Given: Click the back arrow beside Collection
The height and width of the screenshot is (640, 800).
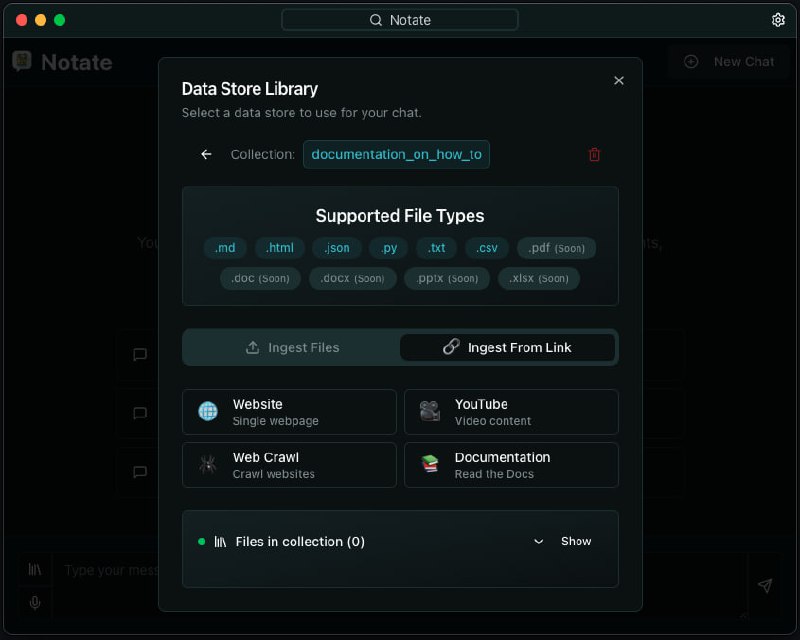Looking at the screenshot, I should pyautogui.click(x=206, y=155).
